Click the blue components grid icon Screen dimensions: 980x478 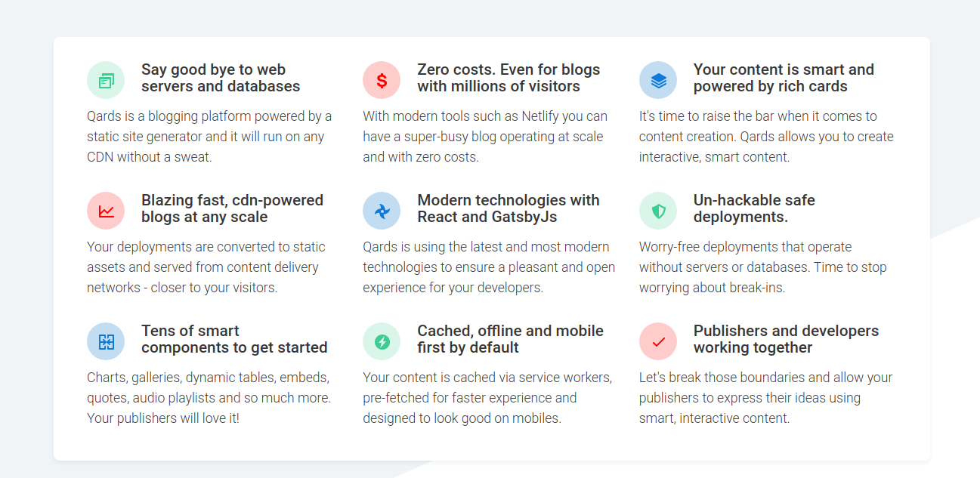click(x=106, y=341)
